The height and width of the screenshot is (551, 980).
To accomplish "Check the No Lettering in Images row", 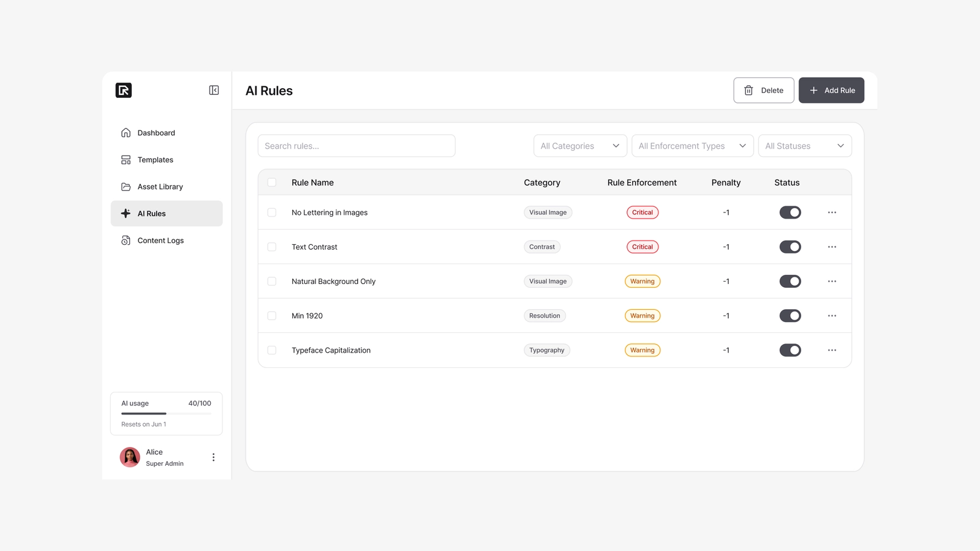I will point(272,212).
